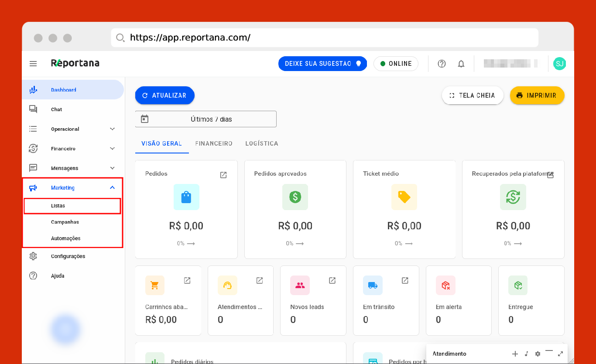Open the Últimos 7 dias date picker
This screenshot has width=596, height=364.
pyautogui.click(x=206, y=119)
